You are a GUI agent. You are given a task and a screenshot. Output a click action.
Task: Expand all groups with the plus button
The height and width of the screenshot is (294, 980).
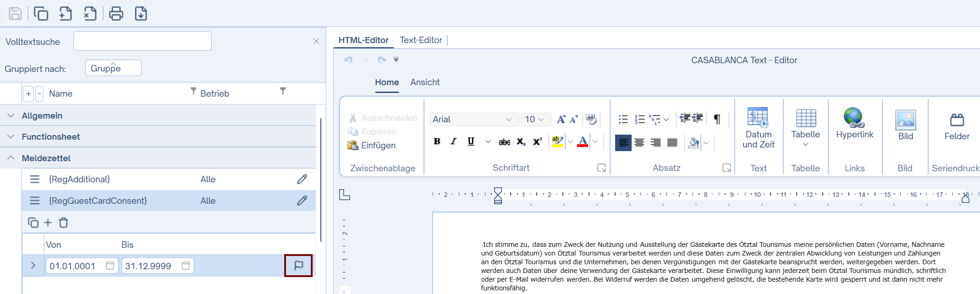(x=28, y=93)
